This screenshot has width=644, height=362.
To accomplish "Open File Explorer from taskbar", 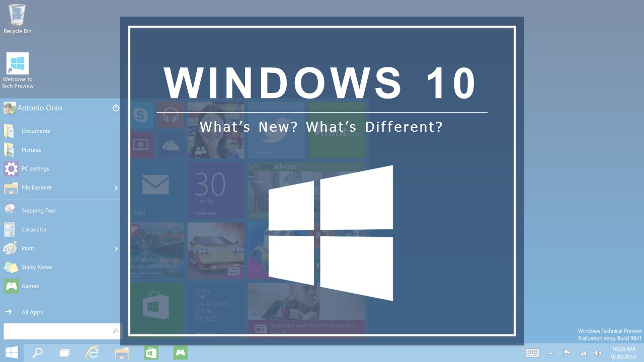I will tap(122, 353).
